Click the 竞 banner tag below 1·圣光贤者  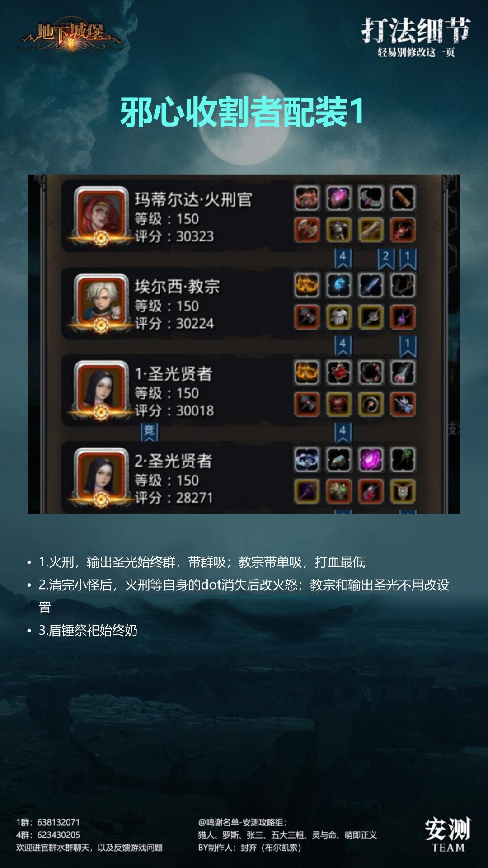point(149,432)
